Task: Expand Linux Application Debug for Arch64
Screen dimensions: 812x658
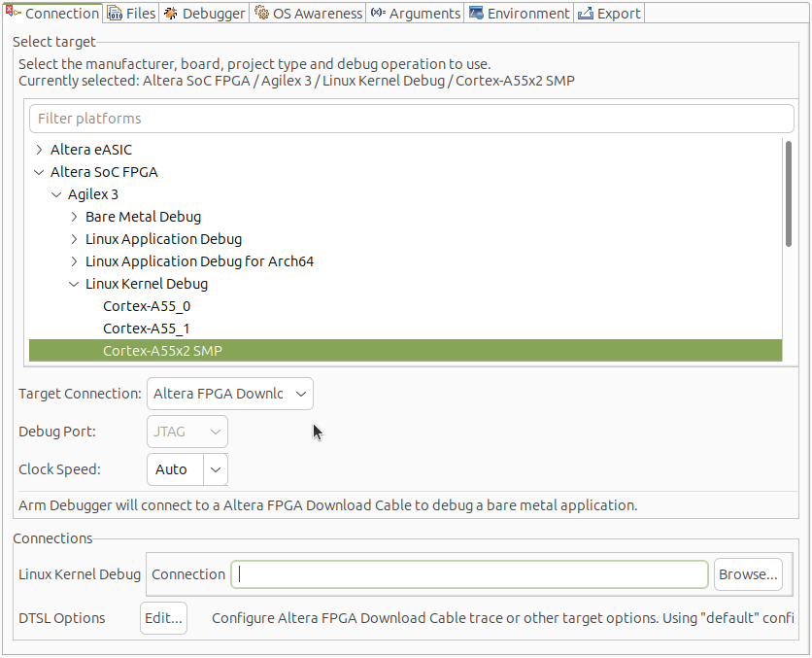Action: [74, 261]
